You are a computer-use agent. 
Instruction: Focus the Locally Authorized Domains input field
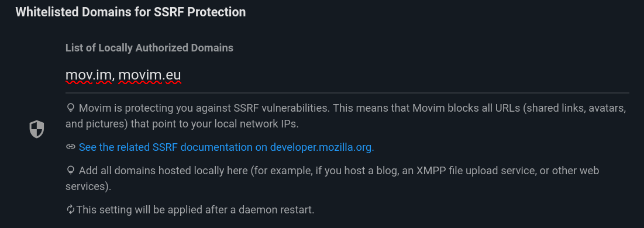(347, 75)
